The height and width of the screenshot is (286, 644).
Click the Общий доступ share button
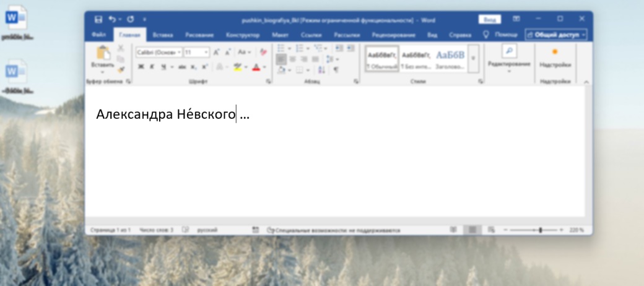coord(556,35)
